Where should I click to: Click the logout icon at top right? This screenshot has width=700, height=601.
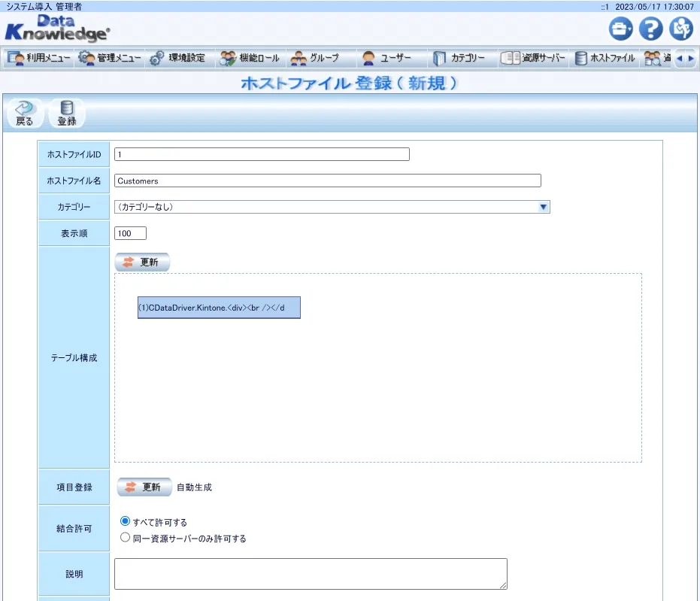[x=681, y=29]
